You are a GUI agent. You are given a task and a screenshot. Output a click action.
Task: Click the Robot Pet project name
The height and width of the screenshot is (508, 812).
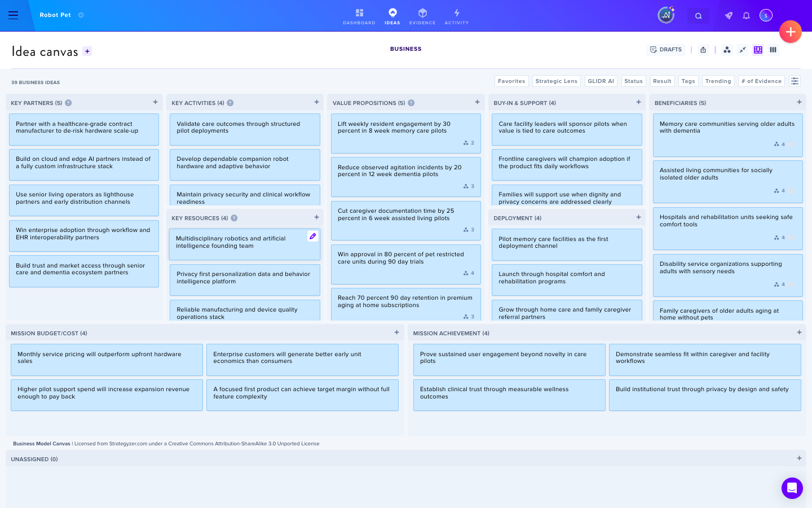pyautogui.click(x=55, y=15)
